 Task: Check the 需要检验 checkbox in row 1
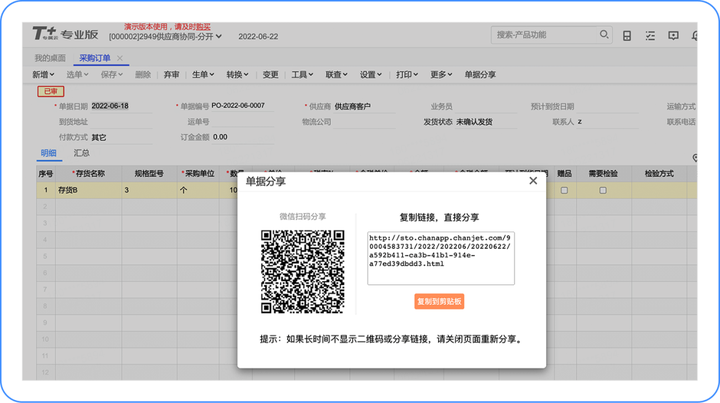click(603, 190)
